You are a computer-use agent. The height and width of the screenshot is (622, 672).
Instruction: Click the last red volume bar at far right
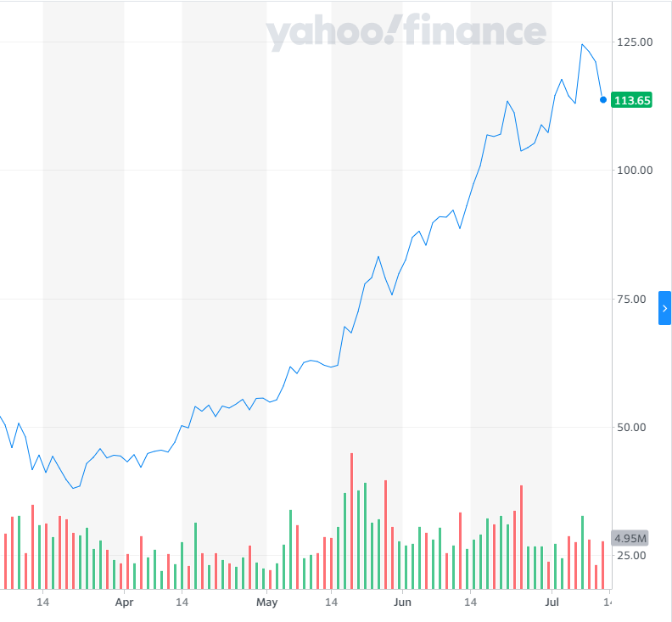coord(603,564)
